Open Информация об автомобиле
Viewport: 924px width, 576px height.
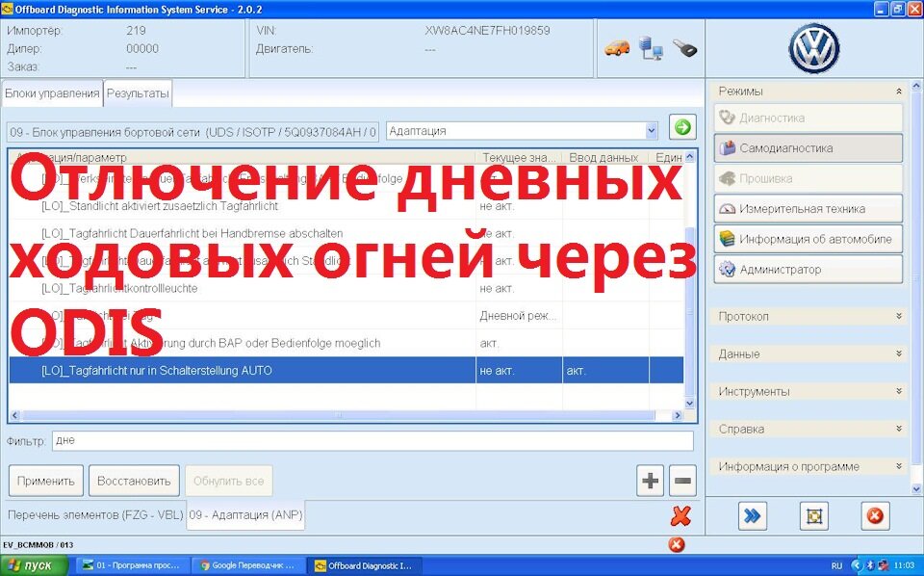(x=808, y=239)
